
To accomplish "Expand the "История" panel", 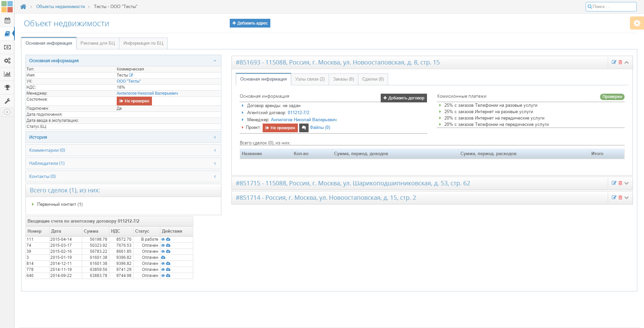I will (x=123, y=137).
